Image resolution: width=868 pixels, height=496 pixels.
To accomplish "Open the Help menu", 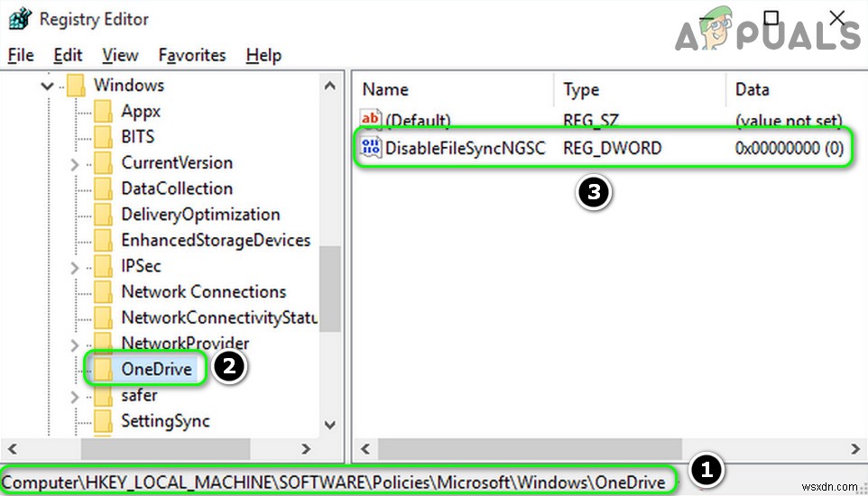I will point(263,55).
